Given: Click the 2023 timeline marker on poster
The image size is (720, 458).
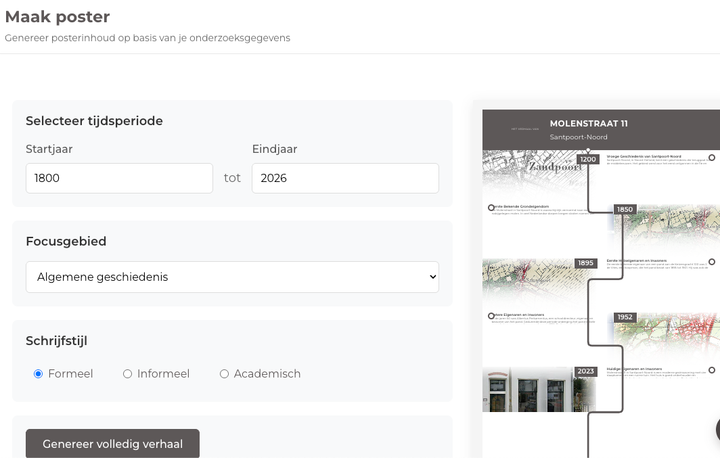Looking at the screenshot, I should [585, 371].
